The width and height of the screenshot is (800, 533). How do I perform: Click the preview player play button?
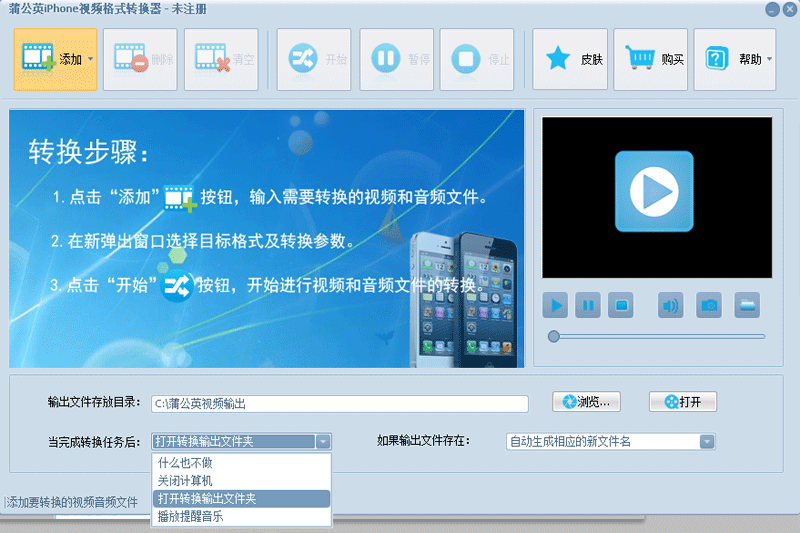point(555,306)
